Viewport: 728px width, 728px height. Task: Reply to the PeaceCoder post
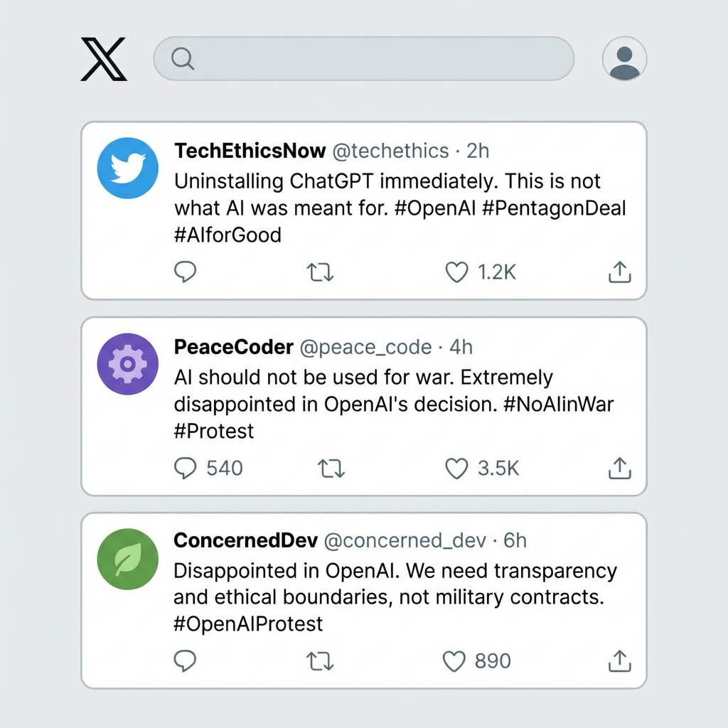click(x=186, y=468)
